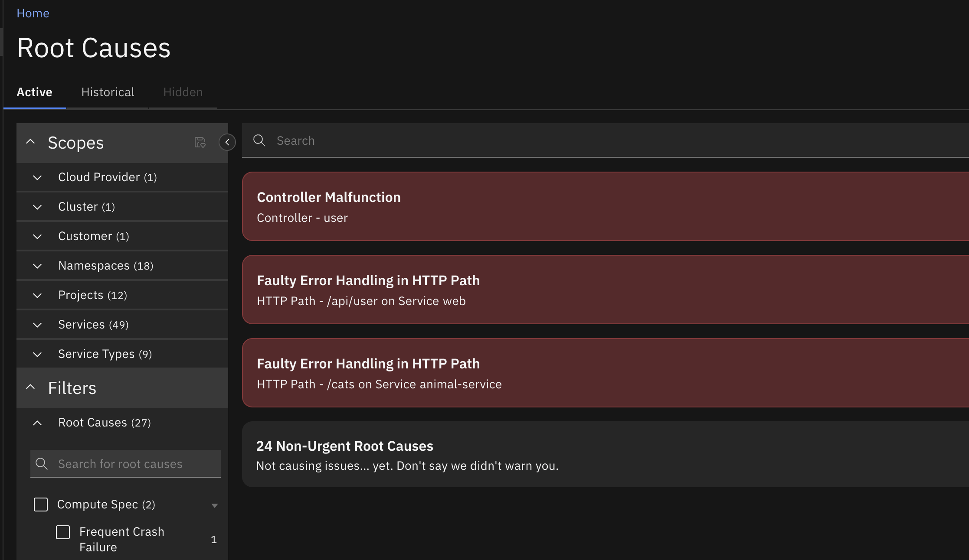Check the Compute Spec checkbox

pyautogui.click(x=40, y=505)
